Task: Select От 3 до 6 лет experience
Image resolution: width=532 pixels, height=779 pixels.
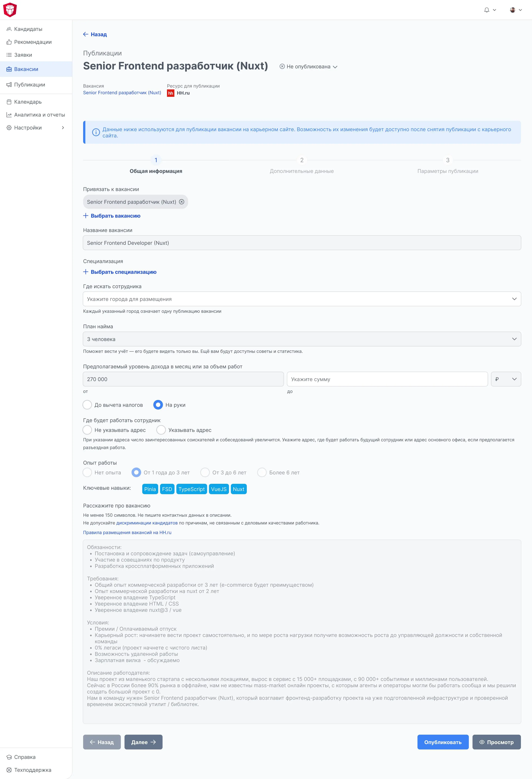Action: [x=205, y=473]
